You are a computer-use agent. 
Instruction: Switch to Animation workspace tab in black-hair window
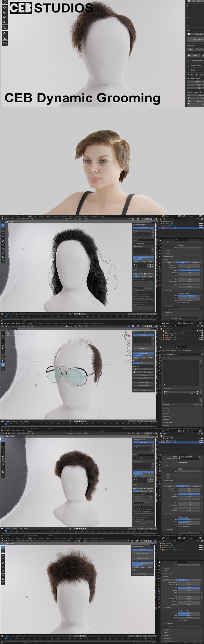78,216
